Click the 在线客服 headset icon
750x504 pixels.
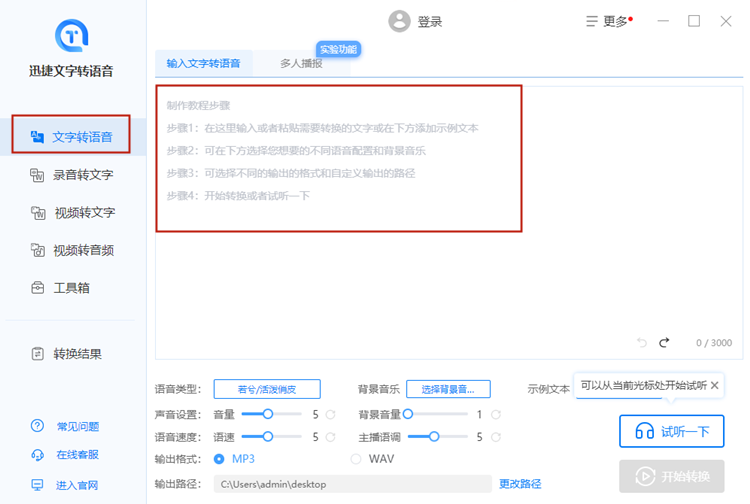click(37, 454)
